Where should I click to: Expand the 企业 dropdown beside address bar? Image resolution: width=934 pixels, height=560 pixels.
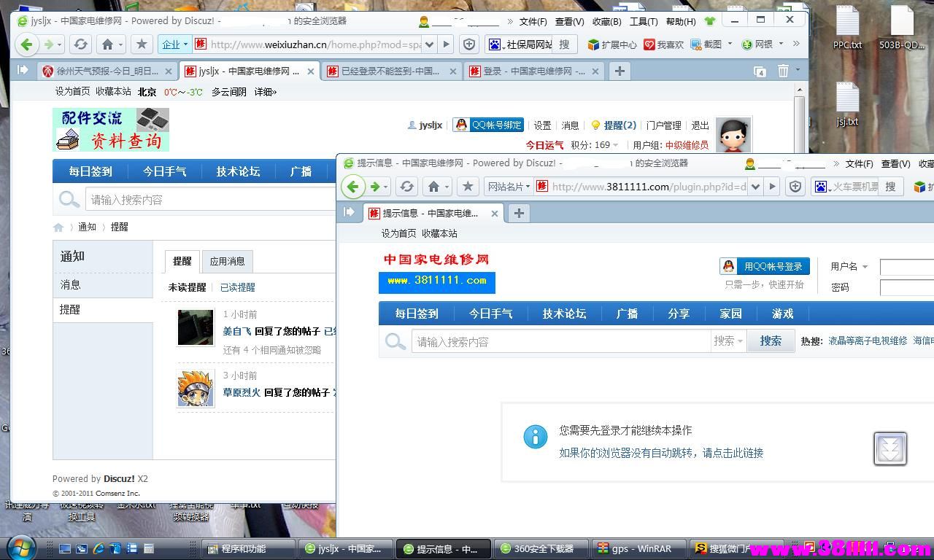pyautogui.click(x=175, y=44)
